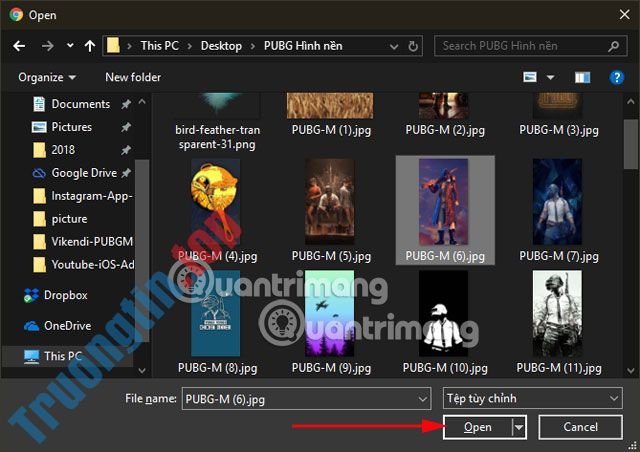Create a New folder
640x452 pixels.
(133, 77)
